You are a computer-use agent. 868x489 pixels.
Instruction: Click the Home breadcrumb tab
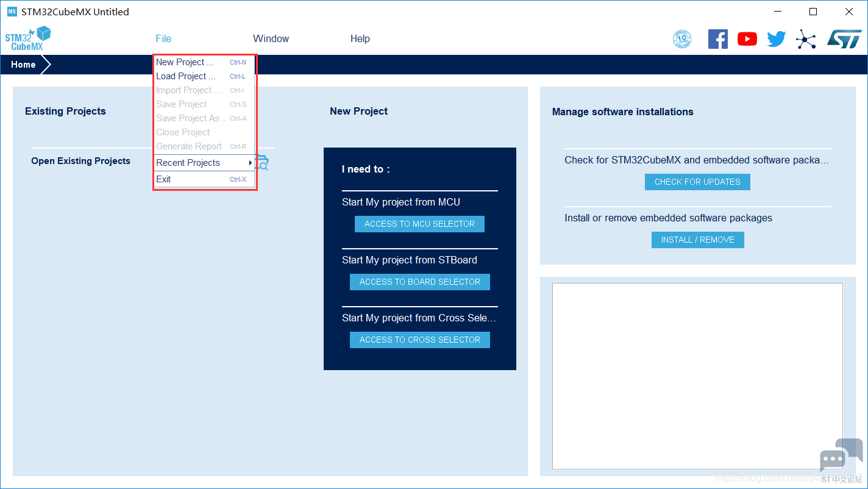[x=23, y=65]
